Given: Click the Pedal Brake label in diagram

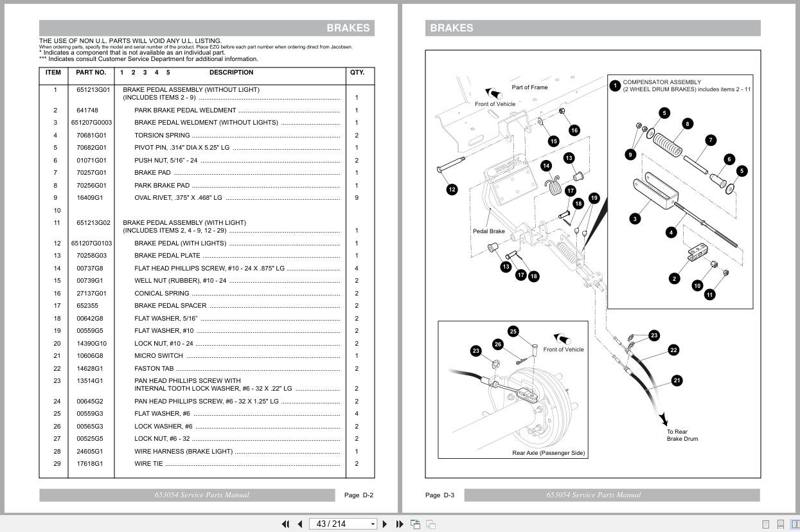Looking at the screenshot, I should coord(489,231).
